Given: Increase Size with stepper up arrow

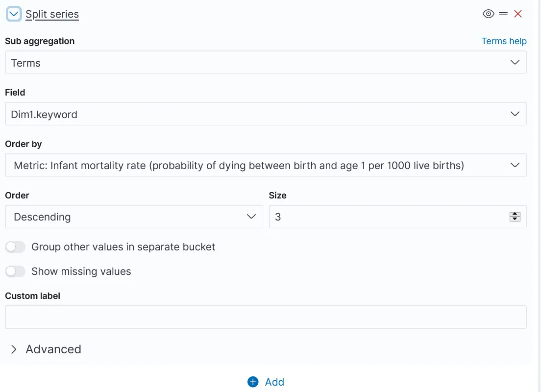Looking at the screenshot, I should coord(515,214).
